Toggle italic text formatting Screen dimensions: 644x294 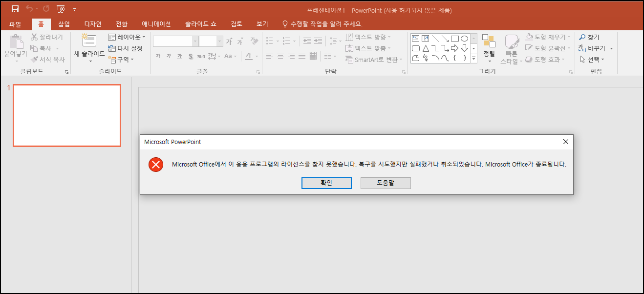click(169, 56)
